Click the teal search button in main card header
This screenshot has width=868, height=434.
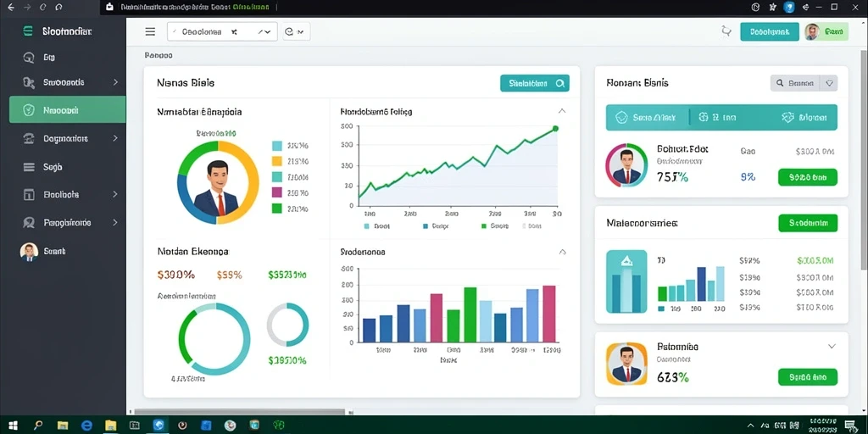point(534,83)
